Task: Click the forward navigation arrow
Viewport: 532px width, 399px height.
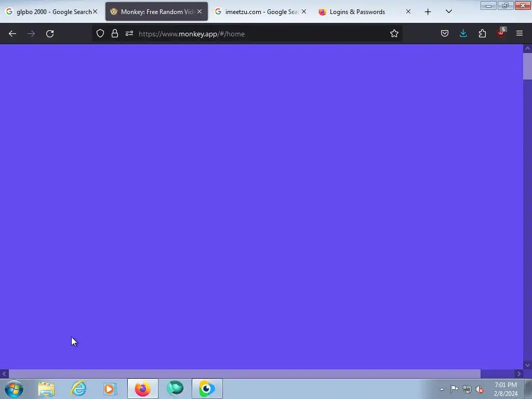Action: pos(31,34)
